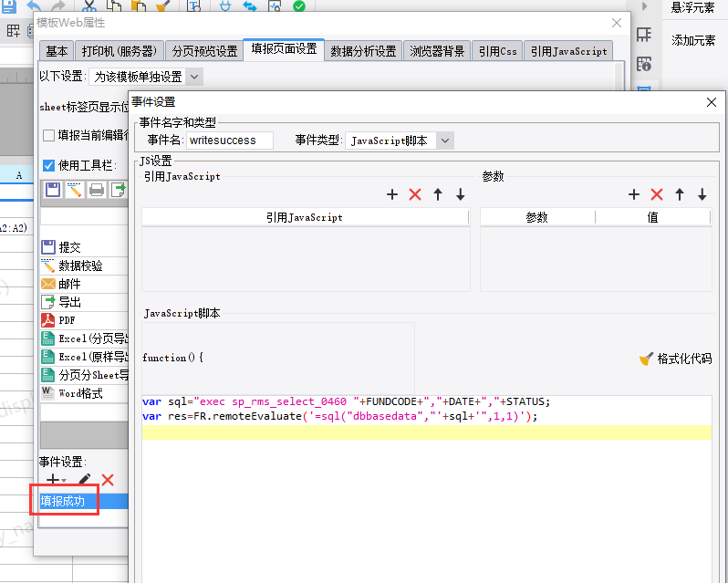This screenshot has width=728, height=583.
Task: Open the 引用Css tab
Action: pyautogui.click(x=498, y=50)
